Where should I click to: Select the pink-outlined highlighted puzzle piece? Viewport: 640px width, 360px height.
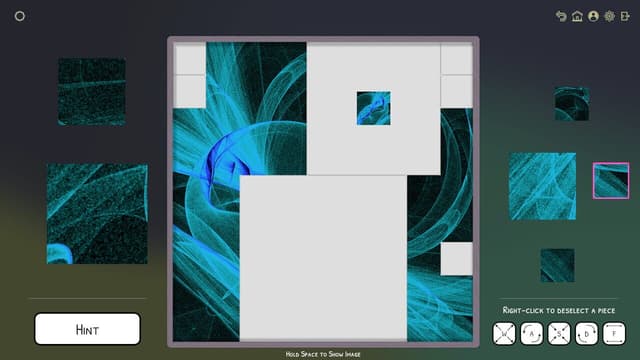click(x=611, y=181)
